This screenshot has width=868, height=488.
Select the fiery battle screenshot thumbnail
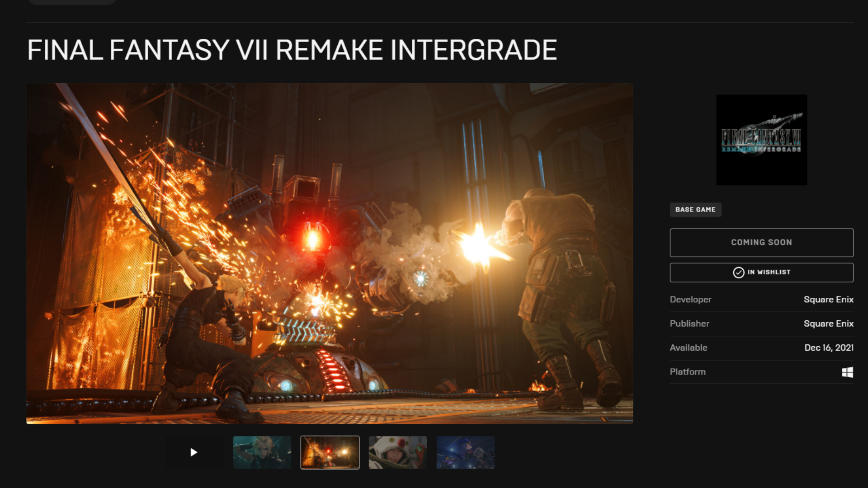[x=330, y=452]
